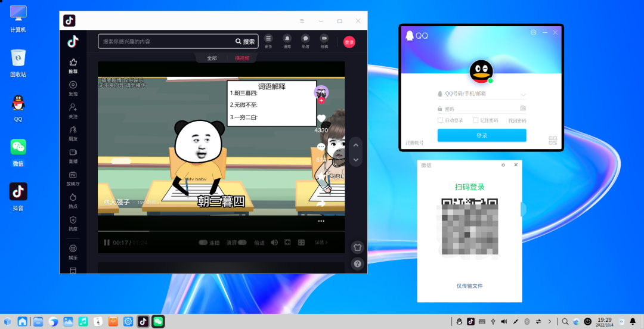Open QR code login in QQ window
This screenshot has width=644, height=329.
pos(553,141)
